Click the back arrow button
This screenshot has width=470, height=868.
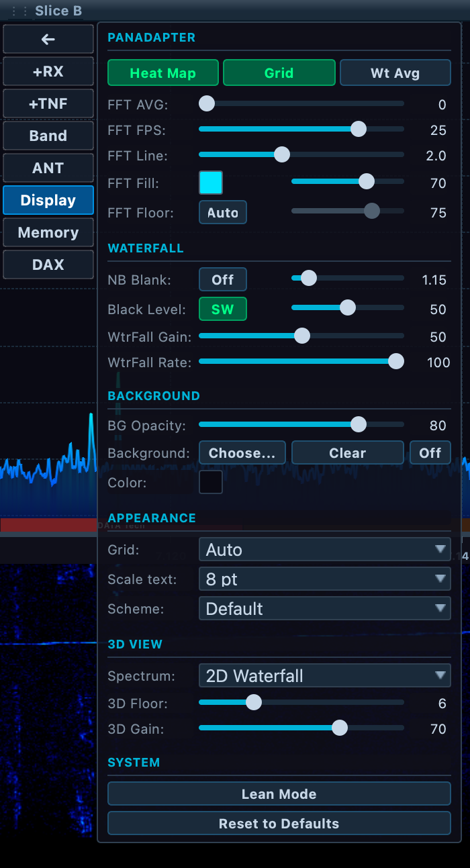click(x=48, y=39)
